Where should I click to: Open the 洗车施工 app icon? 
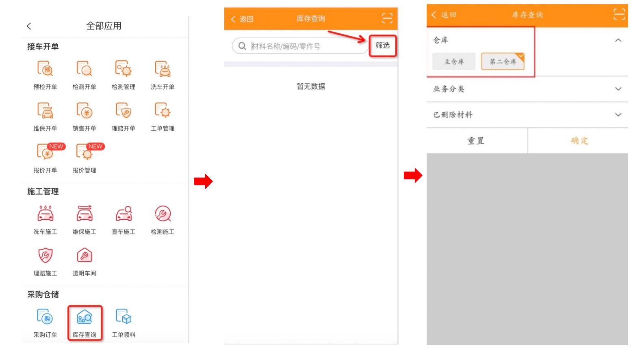pyautogui.click(x=45, y=214)
